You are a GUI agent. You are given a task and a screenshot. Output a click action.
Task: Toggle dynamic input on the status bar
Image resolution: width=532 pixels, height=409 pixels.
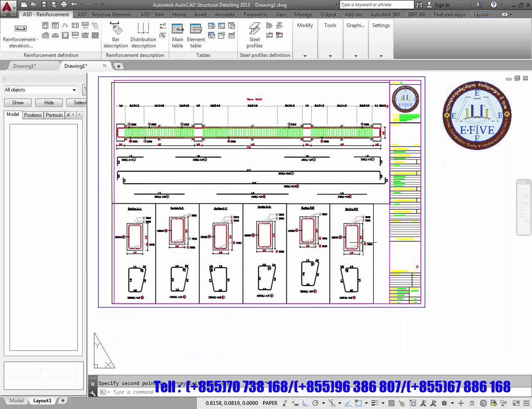295,403
